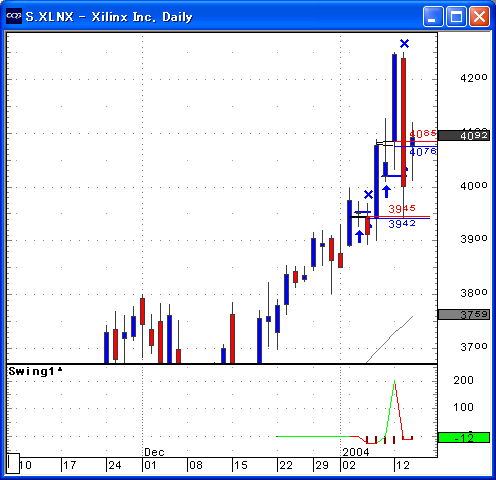Click the 4092 current price box
This screenshot has width=496, height=480.
click(464, 135)
